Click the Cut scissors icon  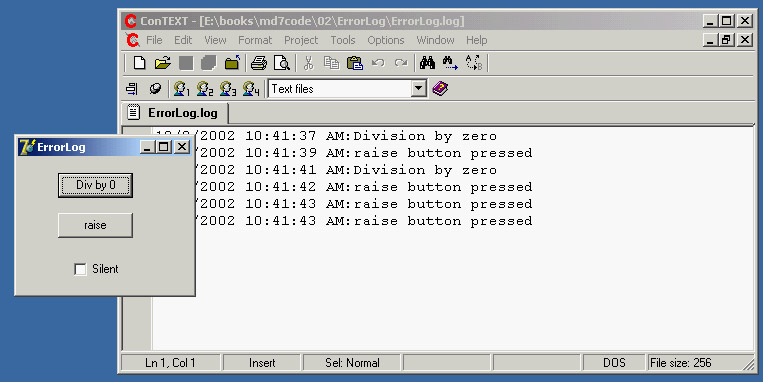[309, 63]
